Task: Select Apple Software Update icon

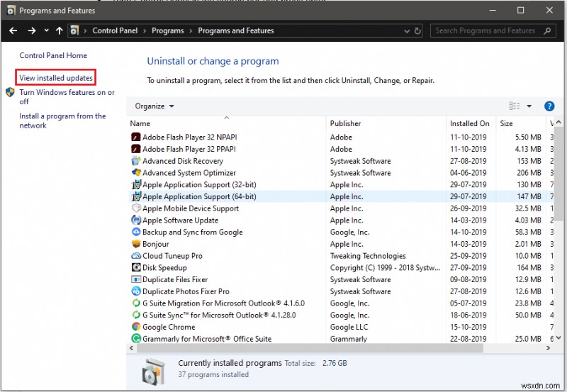Action: point(136,220)
